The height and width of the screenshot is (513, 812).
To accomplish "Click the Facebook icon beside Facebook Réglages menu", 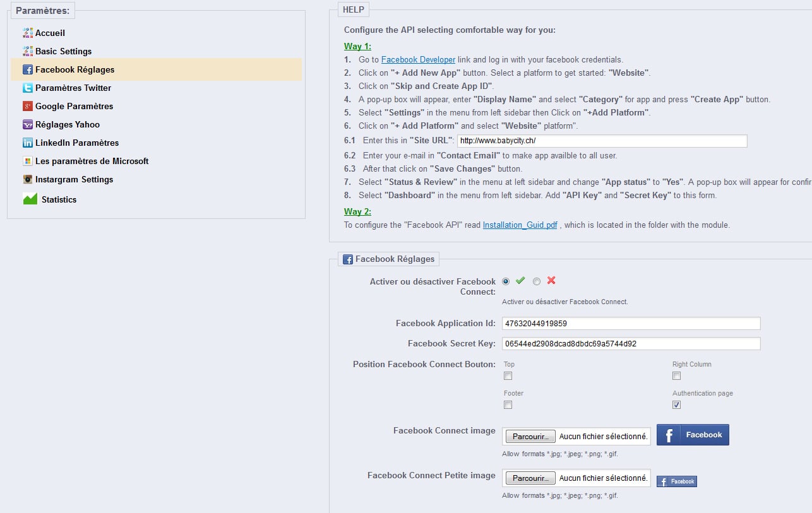I will coord(28,69).
